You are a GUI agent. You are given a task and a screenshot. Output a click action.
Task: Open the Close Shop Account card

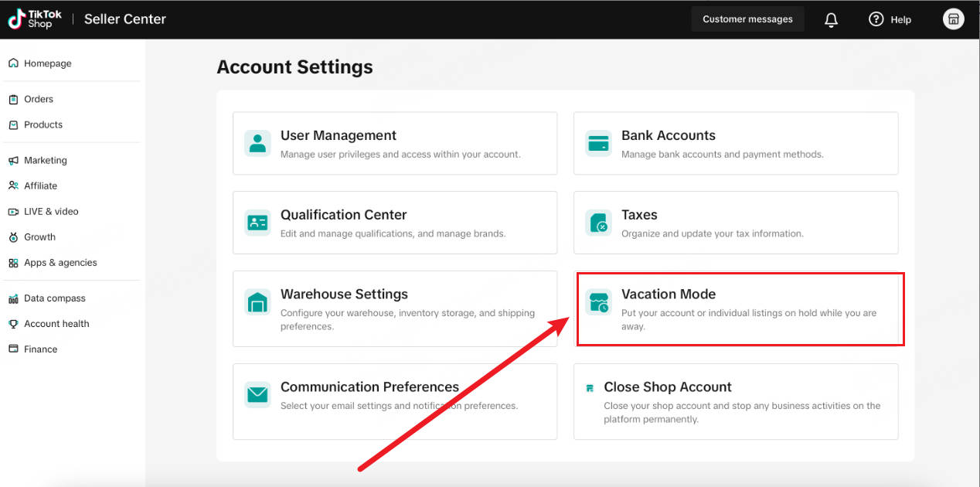[x=735, y=401]
